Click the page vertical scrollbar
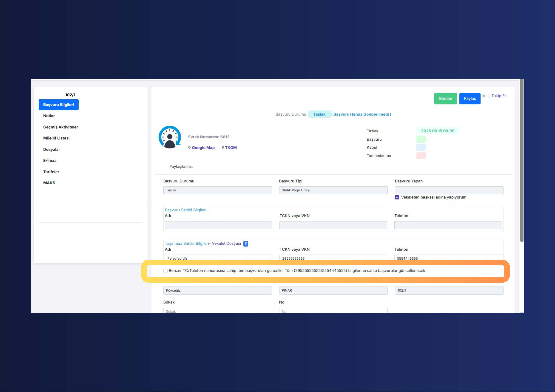The height and width of the screenshot is (392, 555). 522,161
